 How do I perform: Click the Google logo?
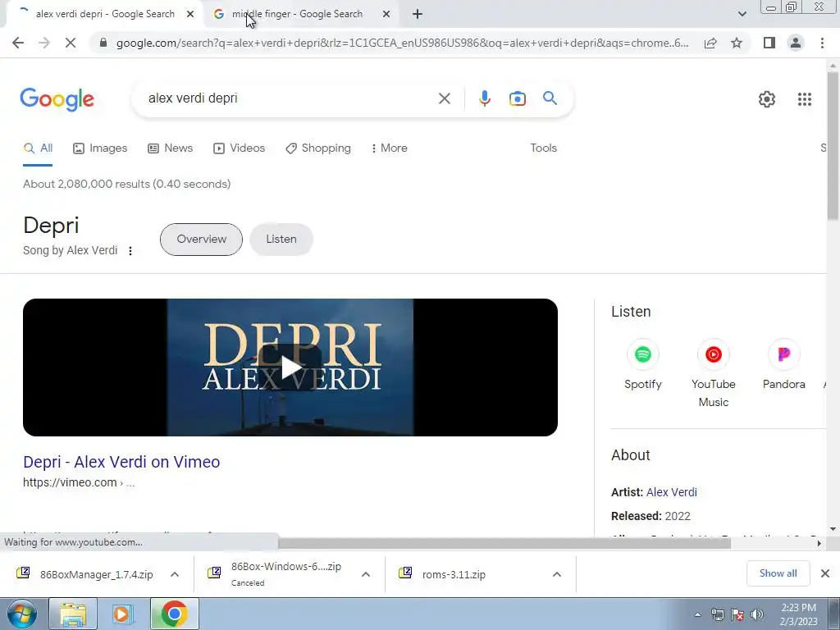57,99
